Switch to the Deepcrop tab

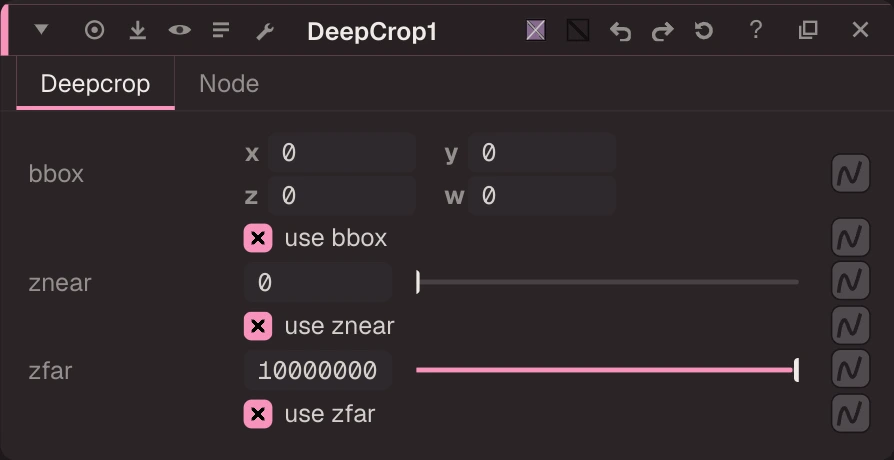(x=95, y=83)
